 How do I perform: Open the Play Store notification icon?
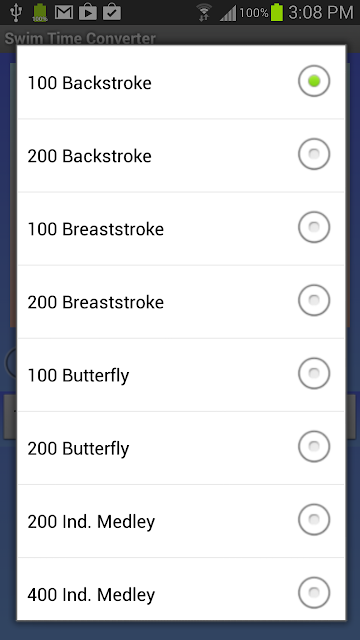pyautogui.click(x=88, y=12)
